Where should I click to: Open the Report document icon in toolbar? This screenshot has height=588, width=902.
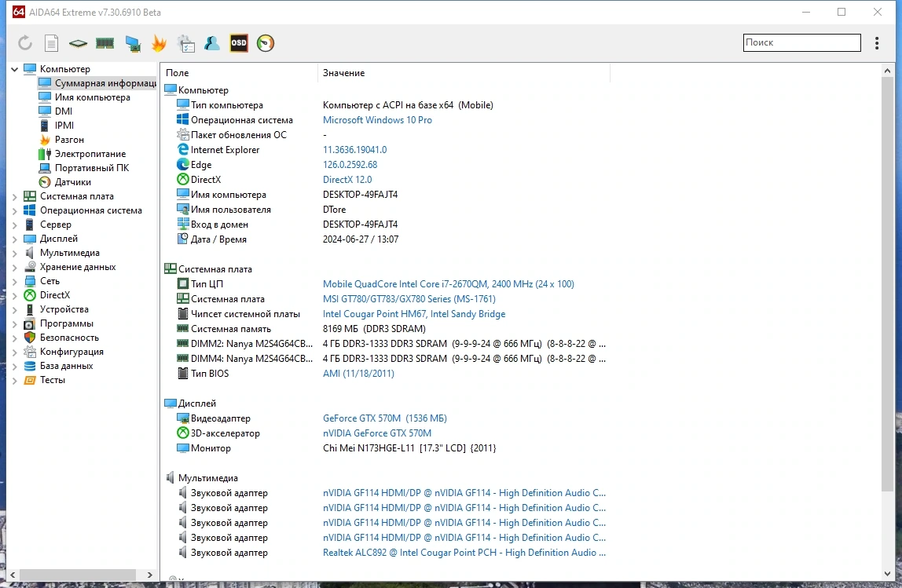coord(51,43)
